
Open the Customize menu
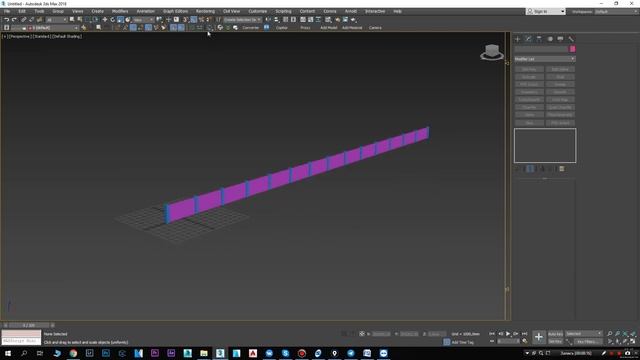coord(258,11)
